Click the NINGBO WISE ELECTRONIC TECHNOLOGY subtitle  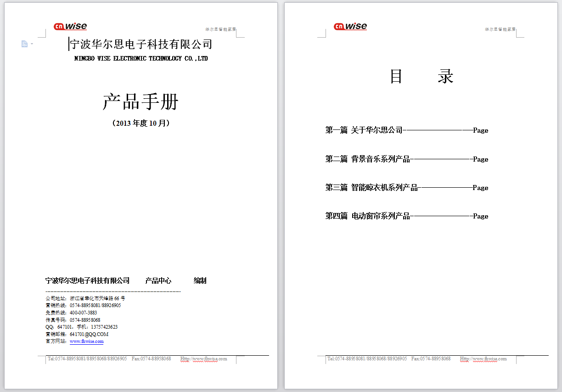pos(141,59)
